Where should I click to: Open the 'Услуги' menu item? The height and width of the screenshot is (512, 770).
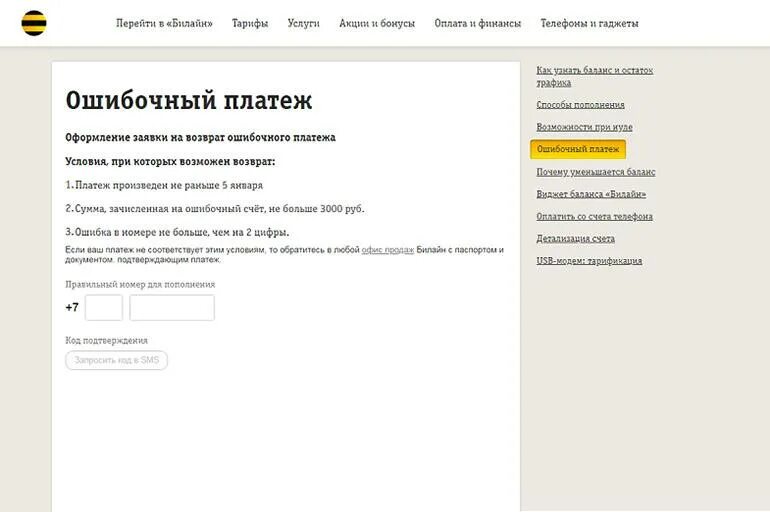303,24
